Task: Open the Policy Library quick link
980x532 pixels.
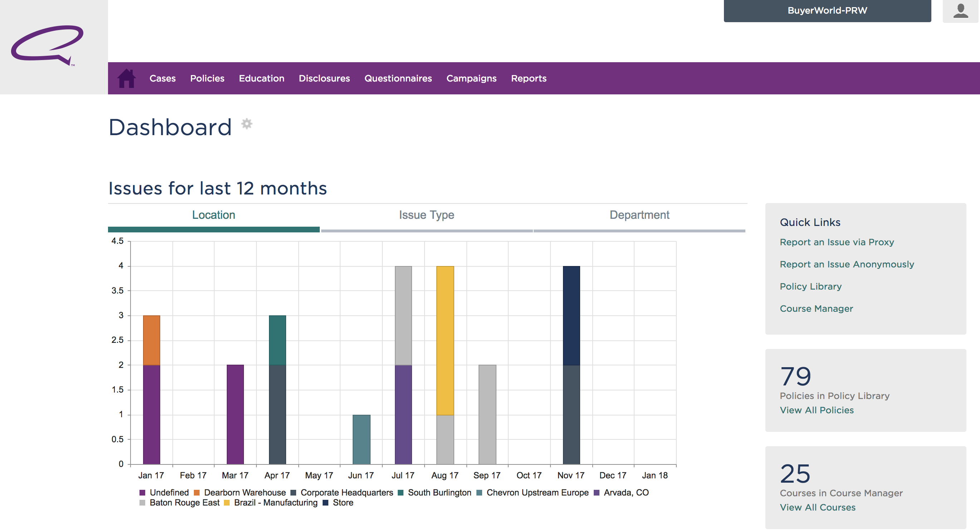Action: click(810, 286)
